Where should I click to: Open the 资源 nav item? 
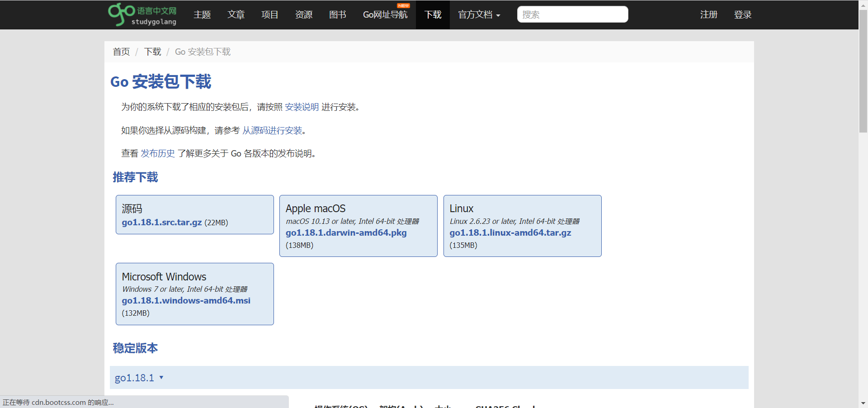[304, 14]
